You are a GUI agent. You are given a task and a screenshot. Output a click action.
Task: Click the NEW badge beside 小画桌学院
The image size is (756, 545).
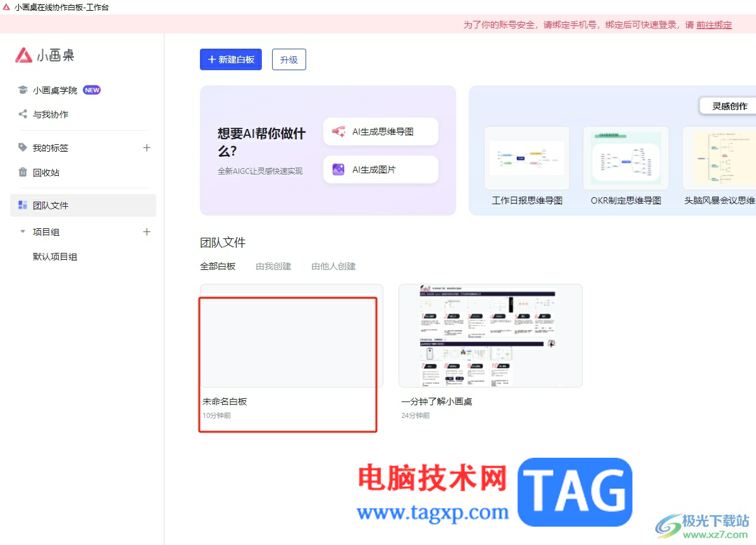point(92,90)
